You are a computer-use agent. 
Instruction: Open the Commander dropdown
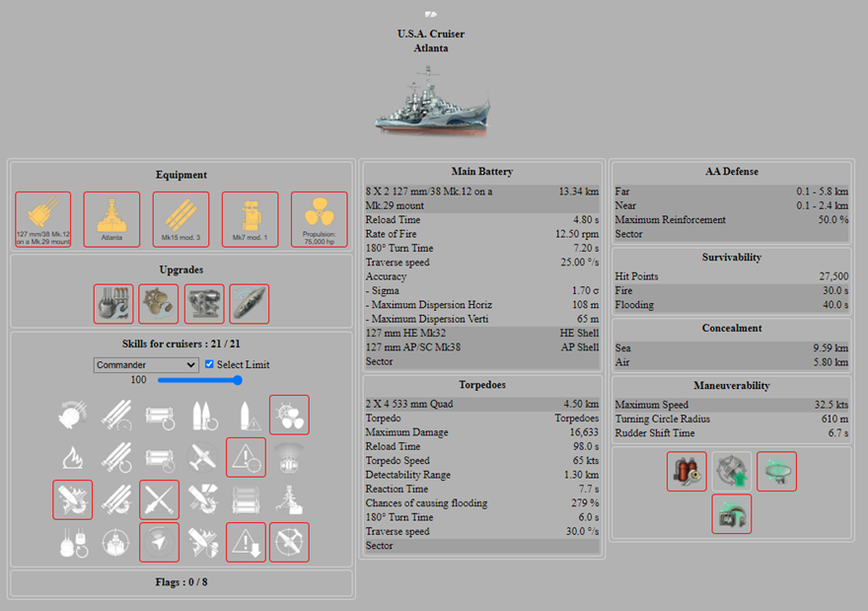click(x=147, y=364)
